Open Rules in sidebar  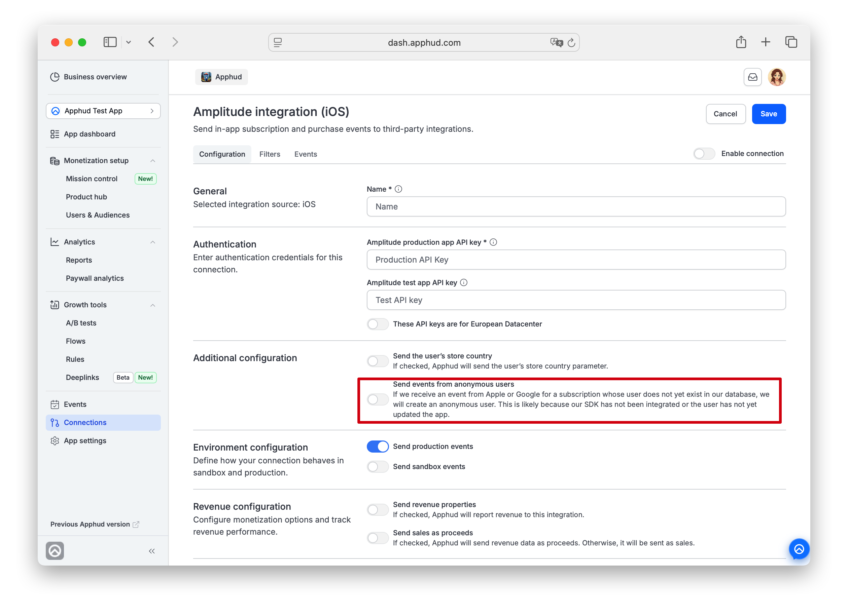(x=75, y=359)
